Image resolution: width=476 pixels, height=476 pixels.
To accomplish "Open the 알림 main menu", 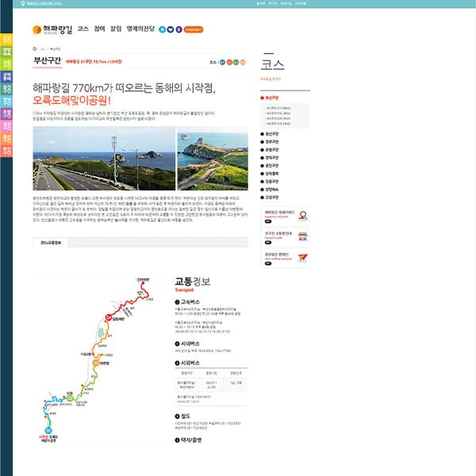I will click(116, 29).
